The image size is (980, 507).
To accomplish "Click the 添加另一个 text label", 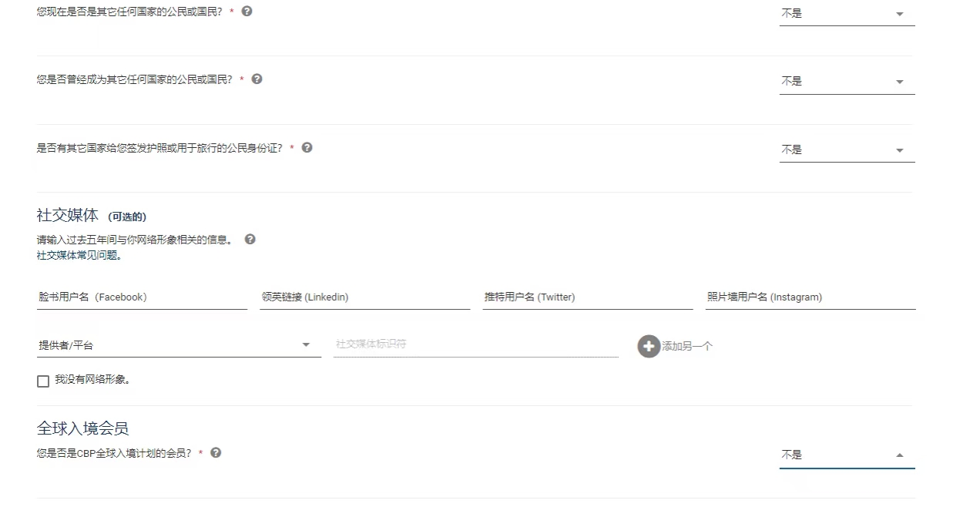I will (687, 346).
